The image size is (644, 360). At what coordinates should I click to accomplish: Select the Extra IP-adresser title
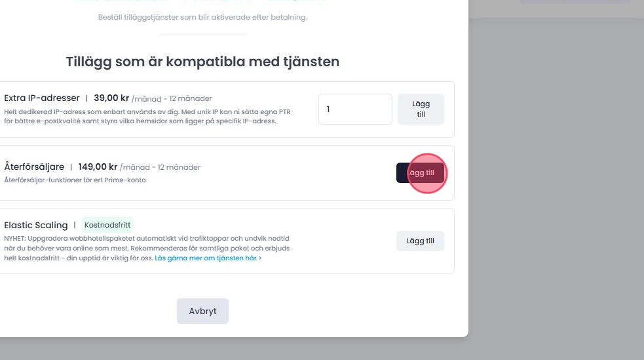pyautogui.click(x=42, y=98)
